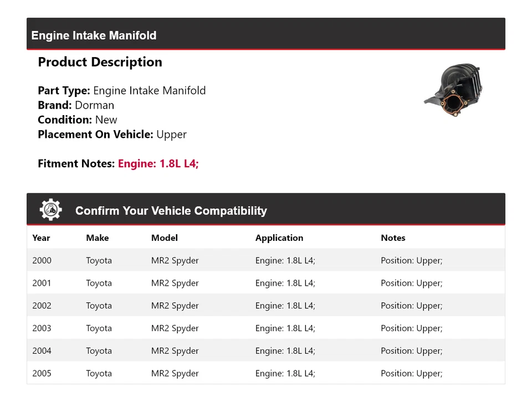
Task: Click the Year column header
Action: click(x=41, y=238)
